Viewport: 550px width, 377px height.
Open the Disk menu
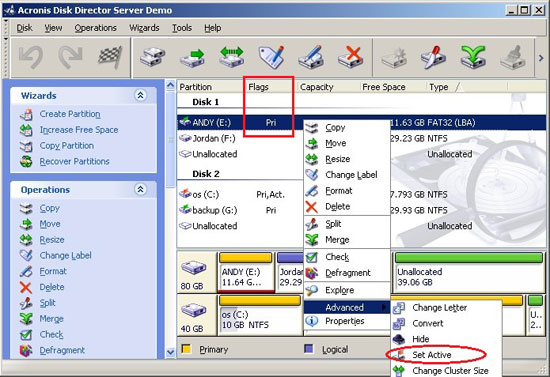click(24, 28)
